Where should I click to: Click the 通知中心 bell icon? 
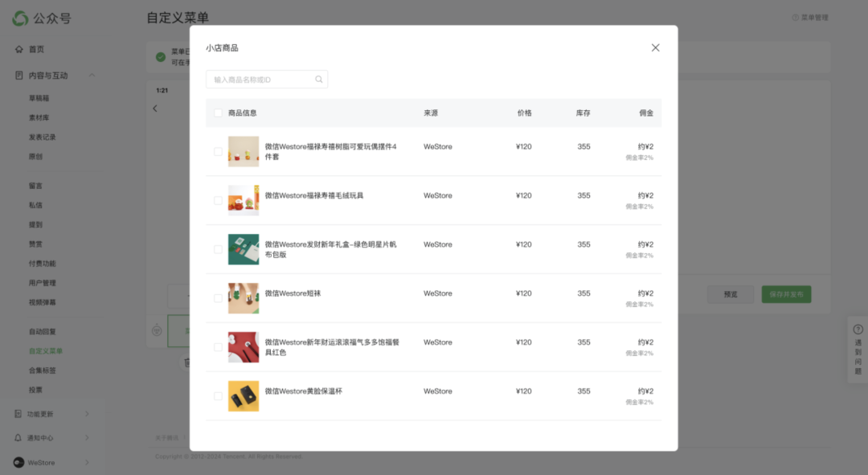[x=18, y=438]
